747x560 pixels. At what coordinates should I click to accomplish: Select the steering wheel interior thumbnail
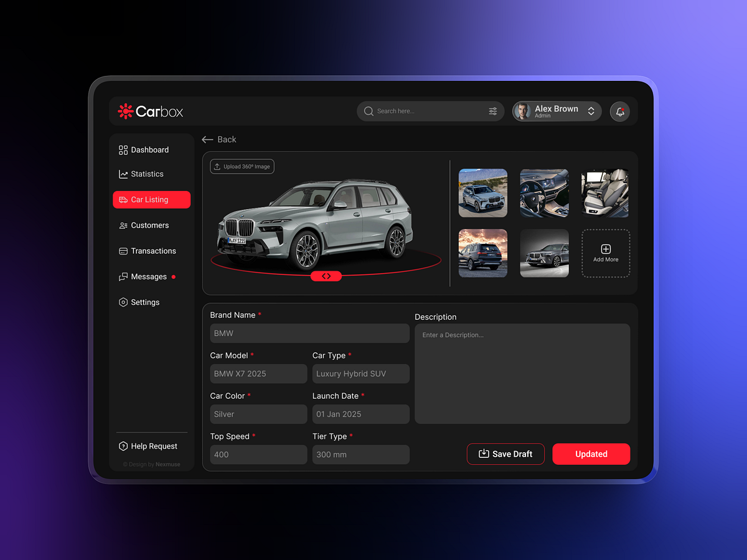point(544,193)
